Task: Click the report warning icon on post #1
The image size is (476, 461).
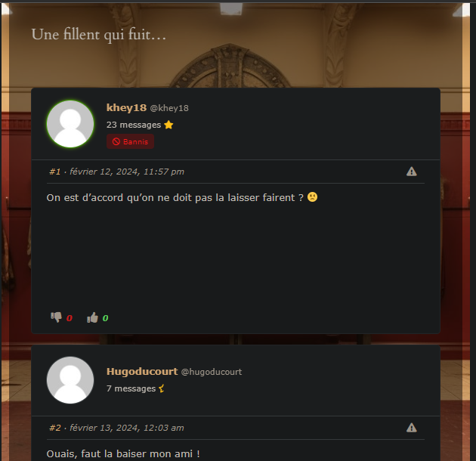Action: 411,172
